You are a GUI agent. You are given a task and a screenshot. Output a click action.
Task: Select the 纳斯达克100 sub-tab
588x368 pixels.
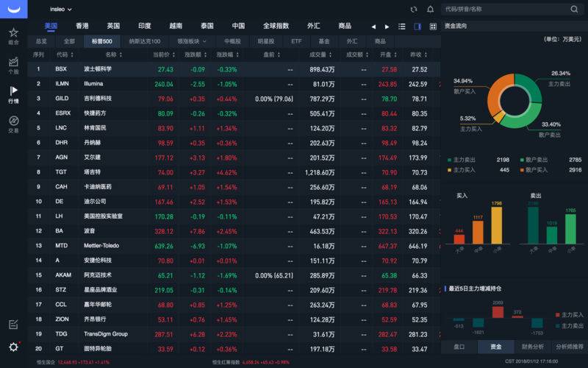tap(145, 41)
